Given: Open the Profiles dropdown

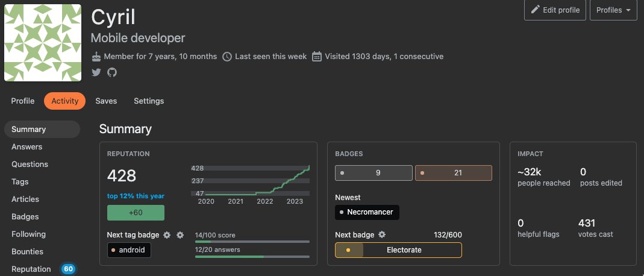Looking at the screenshot, I should 613,10.
